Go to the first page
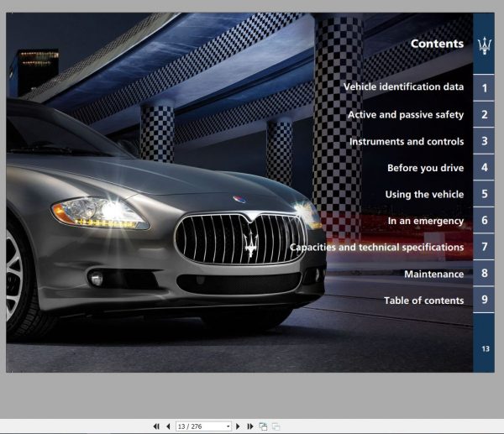Viewport: 504px width, 434px height. (x=156, y=426)
